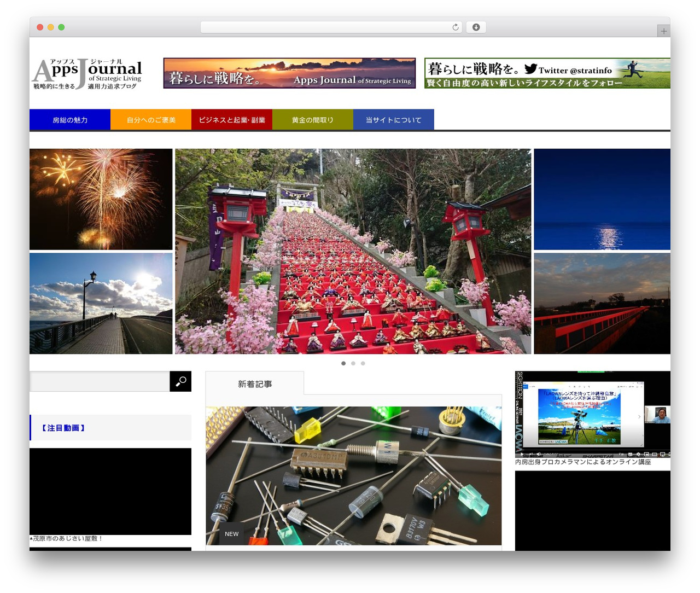Click the NEW badge on the article image
The width and height of the screenshot is (700, 593).
point(232,534)
